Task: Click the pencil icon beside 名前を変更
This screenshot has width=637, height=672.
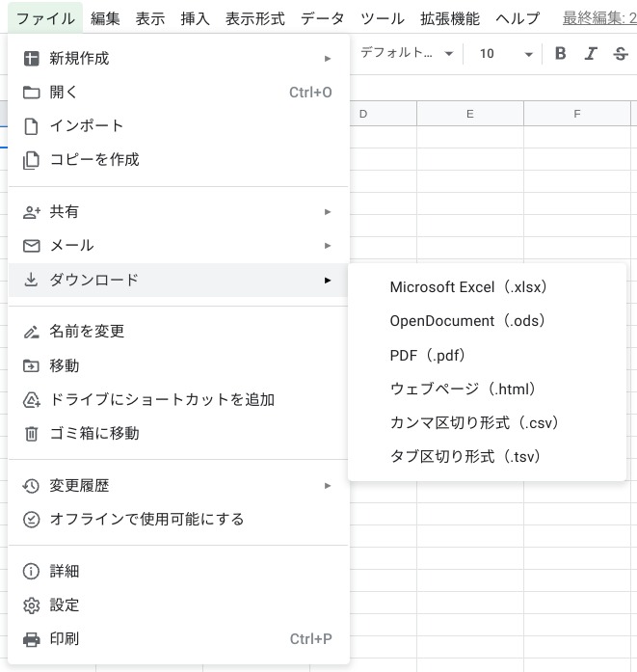Action: tap(32, 332)
